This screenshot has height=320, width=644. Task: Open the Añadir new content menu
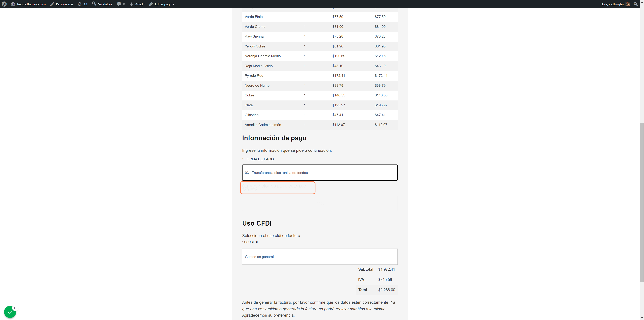tap(137, 4)
